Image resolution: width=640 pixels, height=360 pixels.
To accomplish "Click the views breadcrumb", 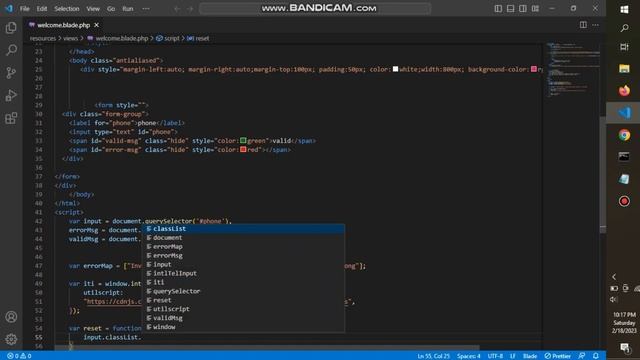I will [70, 38].
